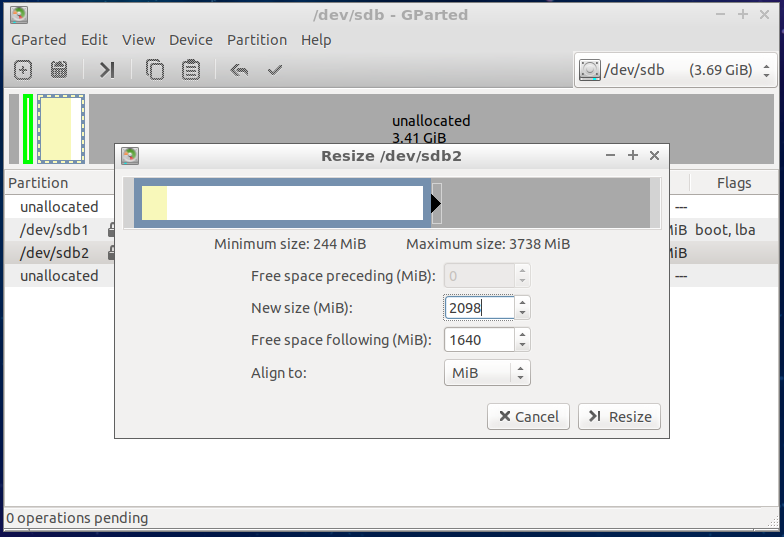Click the Apply all operations checkmark icon
This screenshot has height=537, width=784.
[x=275, y=70]
